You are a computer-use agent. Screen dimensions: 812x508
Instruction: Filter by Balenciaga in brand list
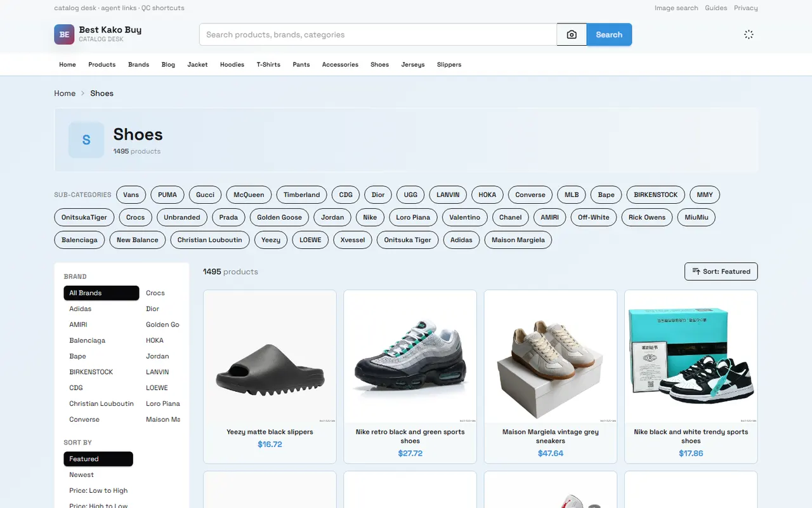(x=88, y=340)
